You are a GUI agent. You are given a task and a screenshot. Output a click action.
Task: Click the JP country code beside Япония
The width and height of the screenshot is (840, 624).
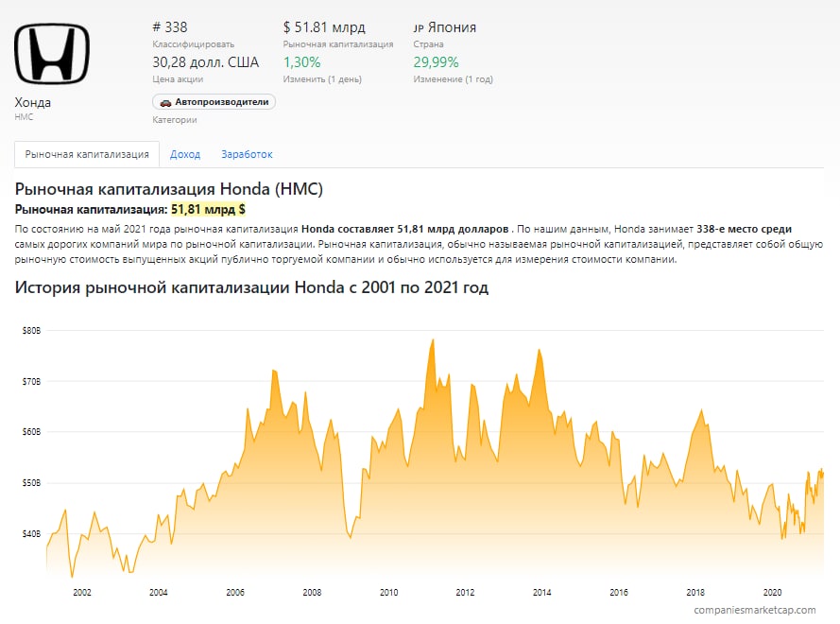point(419,29)
